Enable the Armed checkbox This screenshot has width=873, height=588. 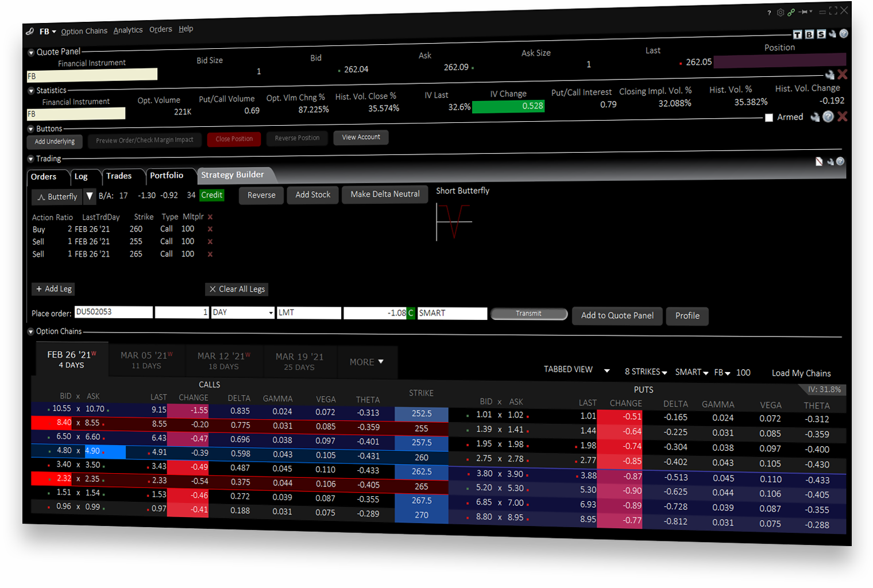tap(769, 117)
